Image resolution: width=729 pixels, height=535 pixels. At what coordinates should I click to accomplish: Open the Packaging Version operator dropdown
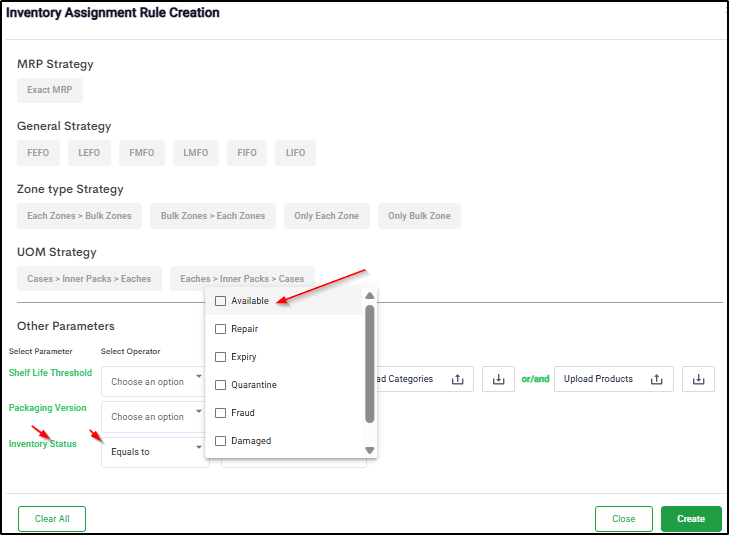point(154,417)
